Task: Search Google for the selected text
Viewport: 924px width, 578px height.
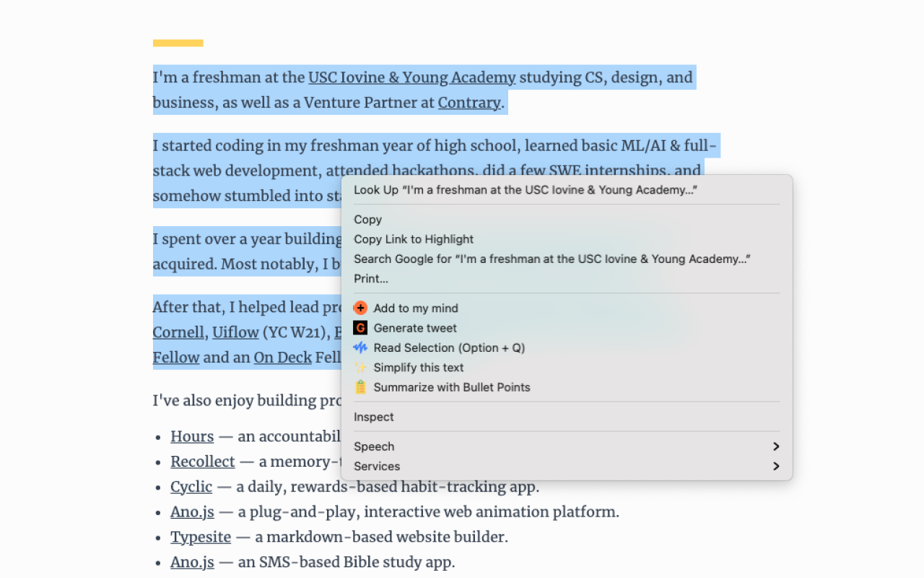Action: [x=552, y=259]
